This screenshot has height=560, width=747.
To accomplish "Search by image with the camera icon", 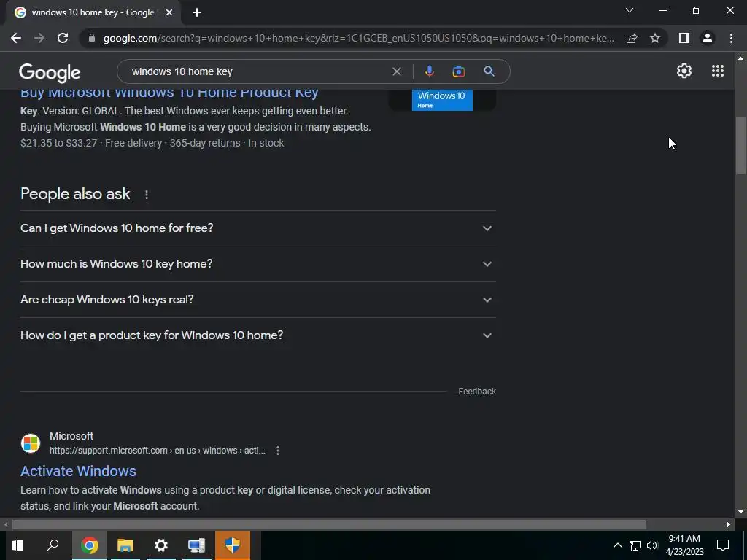I will coord(458,71).
